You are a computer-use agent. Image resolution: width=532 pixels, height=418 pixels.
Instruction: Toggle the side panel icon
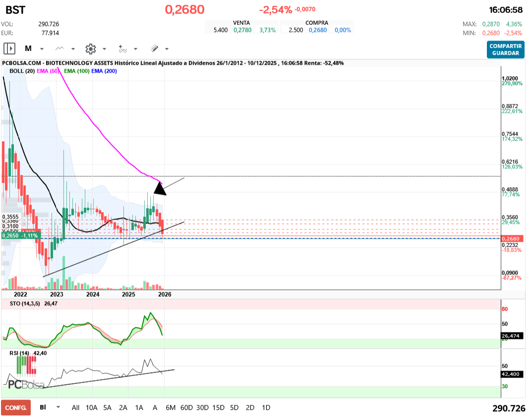pyautogui.click(x=9, y=49)
